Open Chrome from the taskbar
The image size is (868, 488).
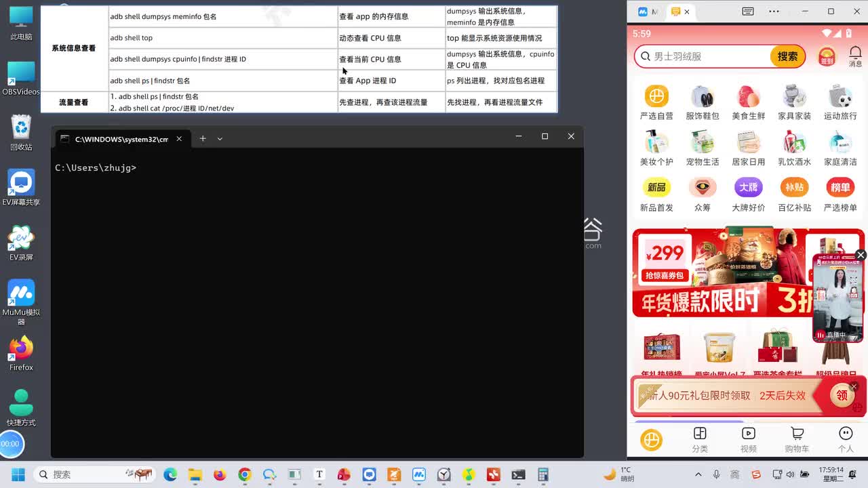coord(245,474)
